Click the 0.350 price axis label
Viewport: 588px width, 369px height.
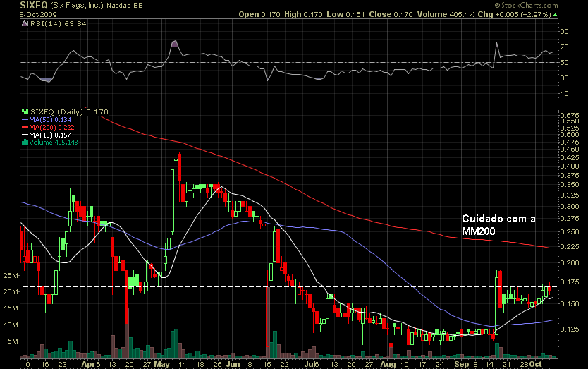click(x=570, y=185)
